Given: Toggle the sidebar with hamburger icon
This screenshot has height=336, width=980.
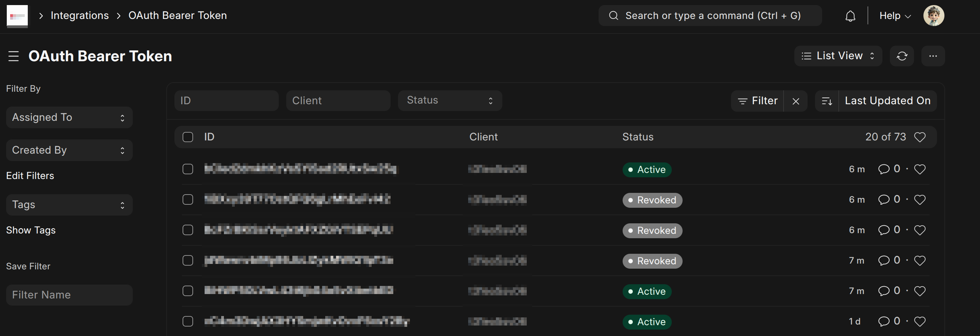Looking at the screenshot, I should pos(14,56).
